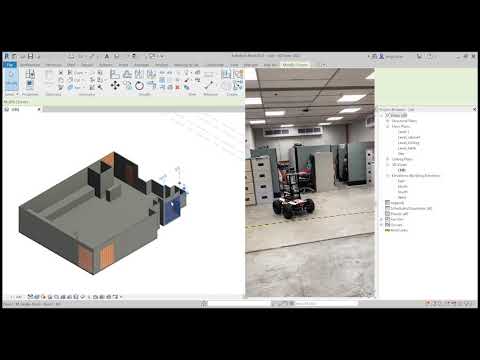
Task: Click the Revit logo application button
Action: point(6,56)
